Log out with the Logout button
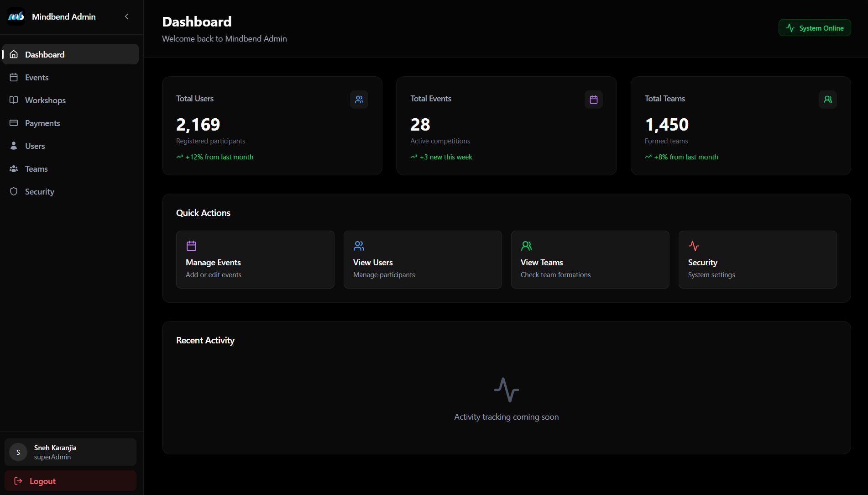 click(x=71, y=481)
